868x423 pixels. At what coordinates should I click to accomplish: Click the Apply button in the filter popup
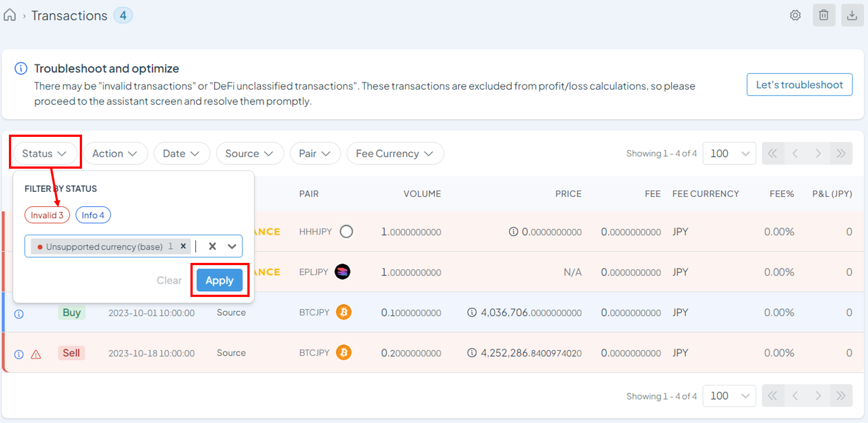[219, 280]
